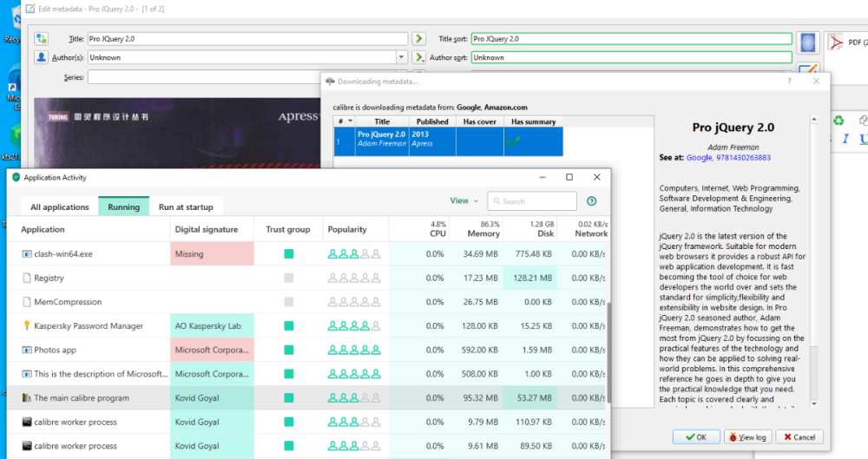Open the Google link for the book
The height and width of the screenshot is (459, 868).
[x=699, y=158]
